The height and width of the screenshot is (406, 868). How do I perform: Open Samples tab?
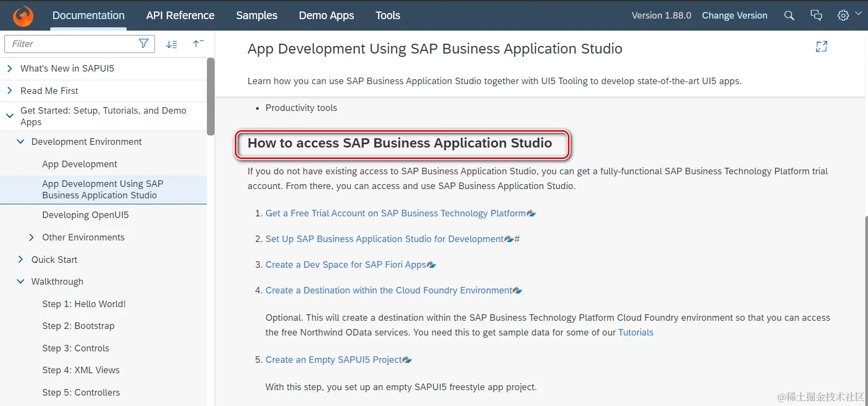pos(257,15)
